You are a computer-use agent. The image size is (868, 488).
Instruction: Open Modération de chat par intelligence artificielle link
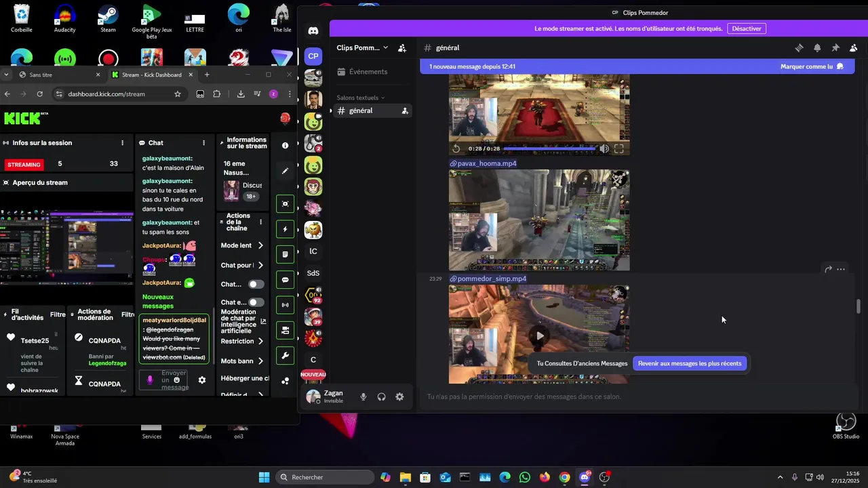coord(242,321)
